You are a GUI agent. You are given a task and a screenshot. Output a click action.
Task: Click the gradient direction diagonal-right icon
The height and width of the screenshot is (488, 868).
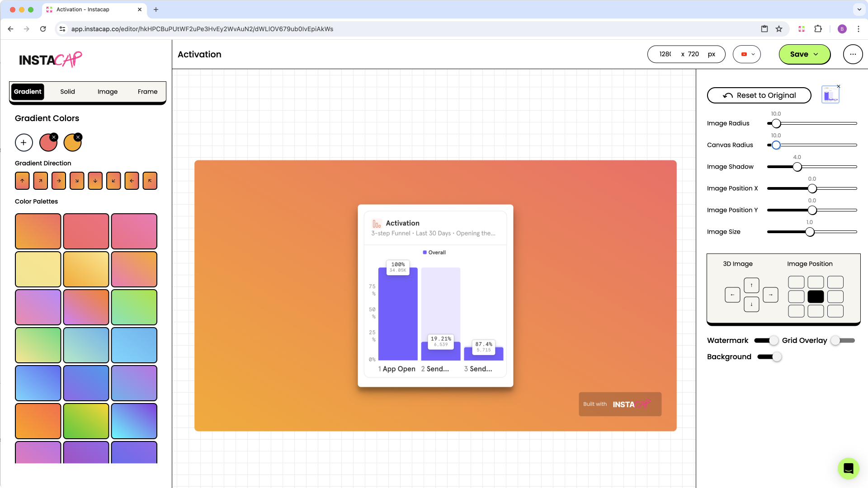tap(41, 181)
